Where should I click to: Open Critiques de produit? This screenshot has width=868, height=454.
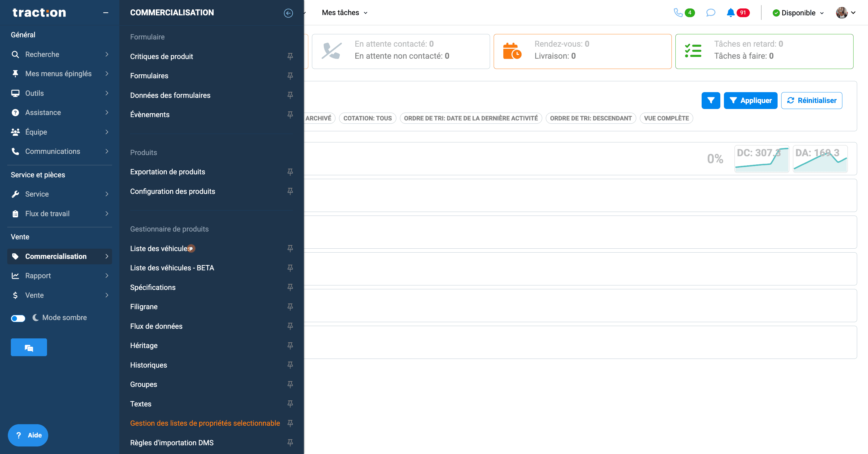pos(162,56)
